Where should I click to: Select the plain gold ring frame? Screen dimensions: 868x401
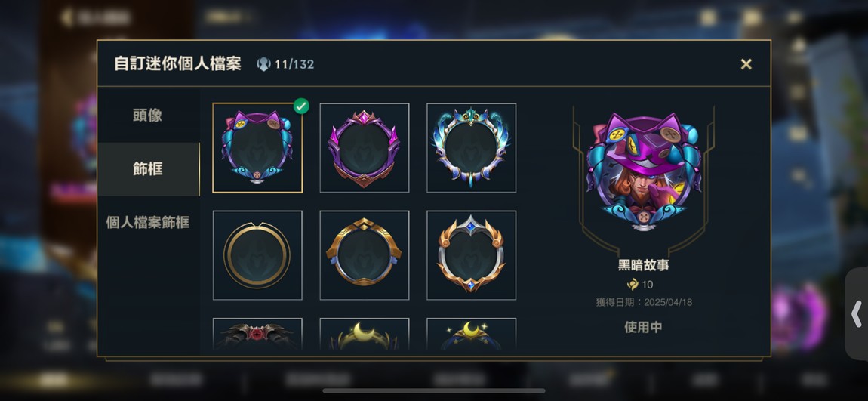(257, 255)
